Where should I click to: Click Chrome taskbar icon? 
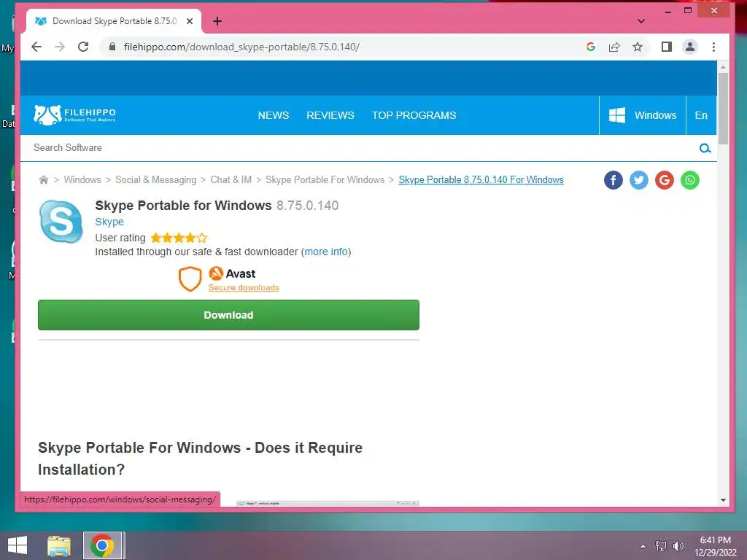102,545
